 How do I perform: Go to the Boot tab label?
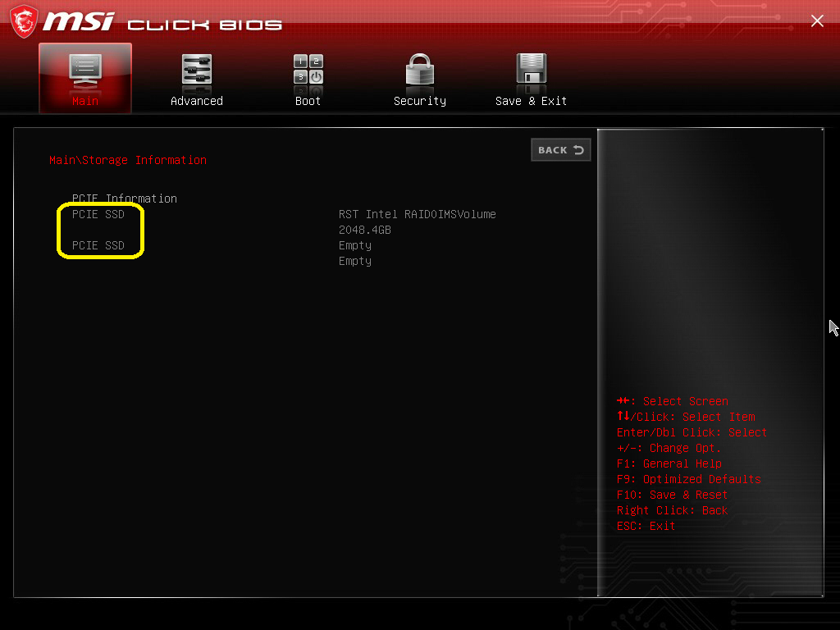tap(308, 101)
